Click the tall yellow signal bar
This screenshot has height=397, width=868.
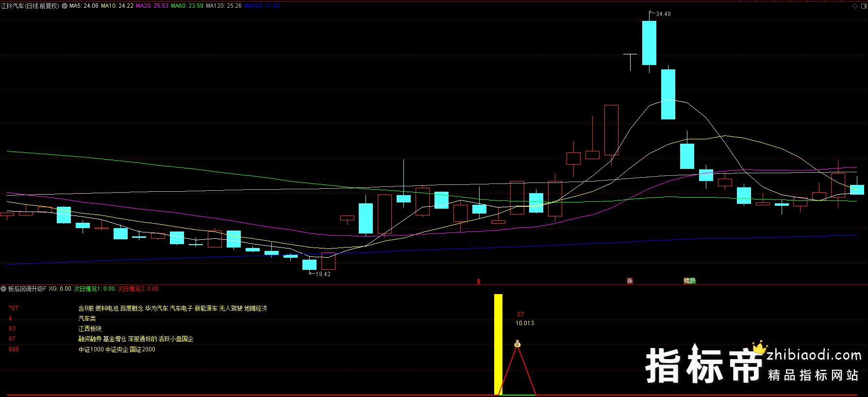click(498, 345)
